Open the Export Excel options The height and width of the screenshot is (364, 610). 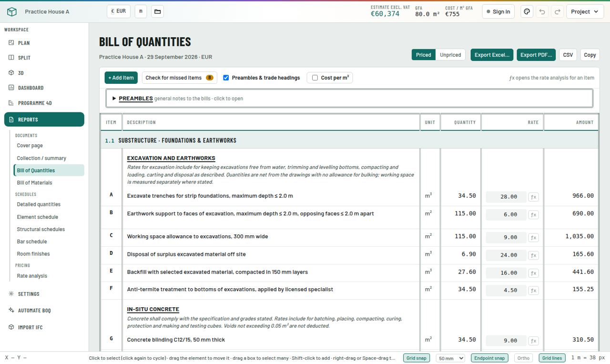pos(492,55)
